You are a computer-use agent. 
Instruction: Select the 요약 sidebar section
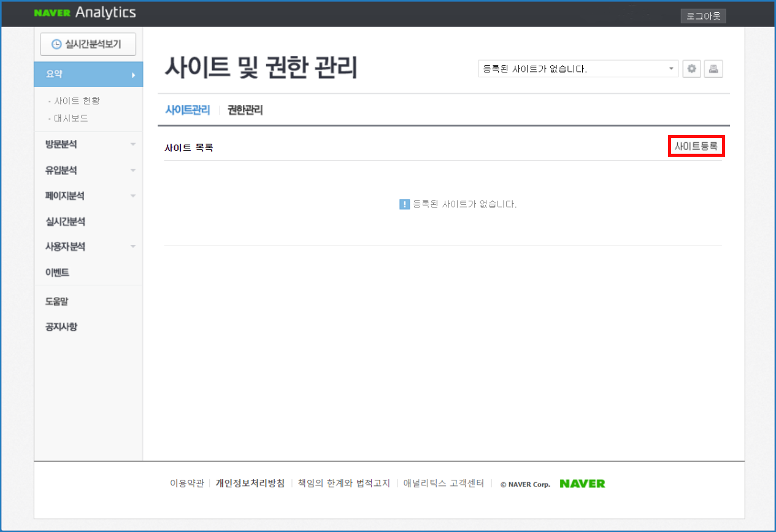click(x=88, y=74)
